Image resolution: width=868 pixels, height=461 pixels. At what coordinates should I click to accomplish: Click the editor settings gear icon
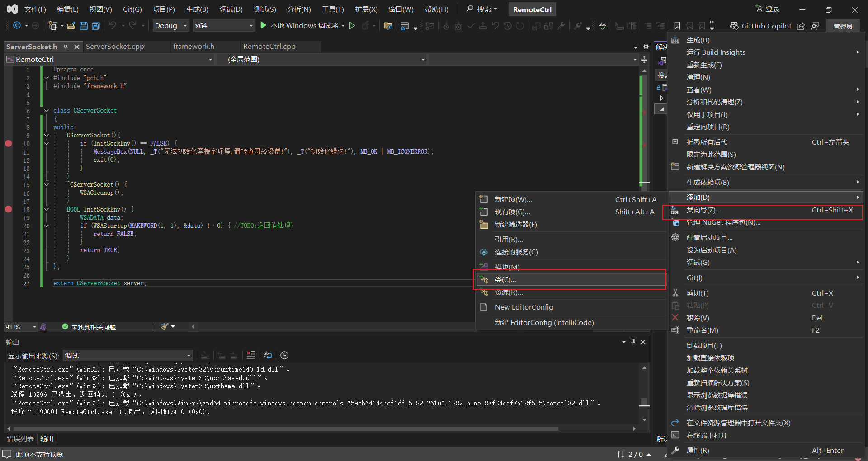tap(646, 47)
